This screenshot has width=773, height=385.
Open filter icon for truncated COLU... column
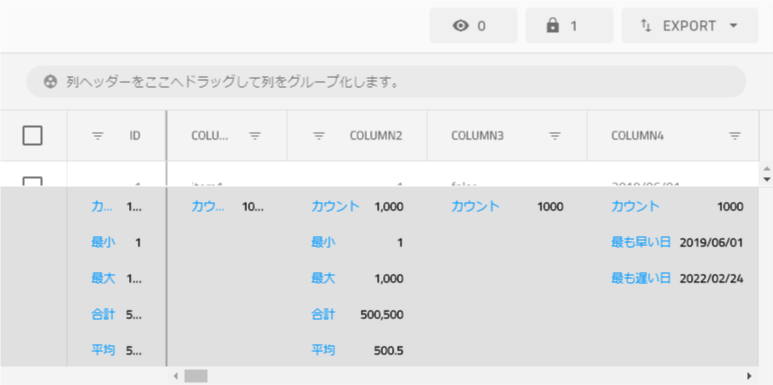[255, 136]
